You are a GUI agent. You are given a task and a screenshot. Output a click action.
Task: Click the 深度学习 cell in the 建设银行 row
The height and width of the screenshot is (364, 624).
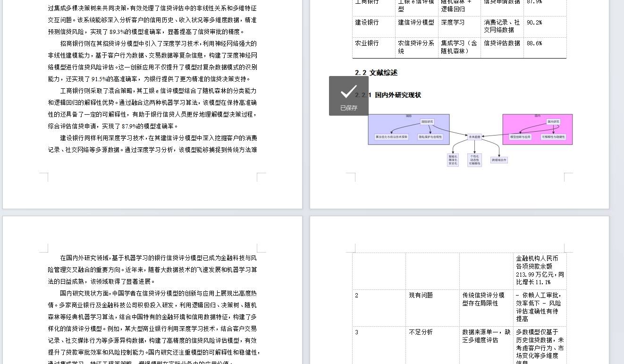coord(459,26)
